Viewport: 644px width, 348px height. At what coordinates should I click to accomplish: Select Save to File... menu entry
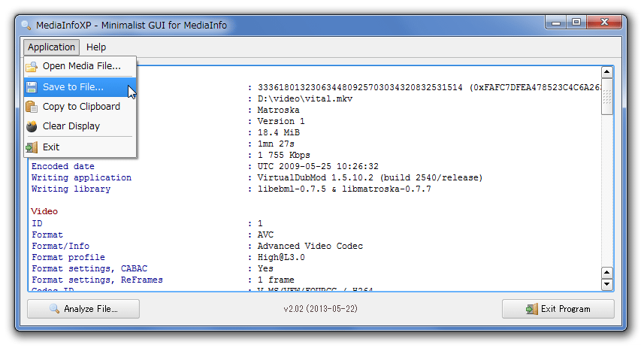coord(80,87)
